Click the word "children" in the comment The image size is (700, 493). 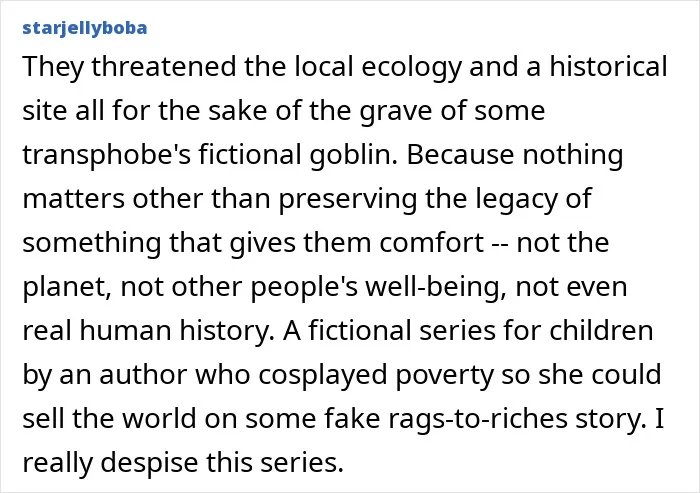click(x=601, y=331)
